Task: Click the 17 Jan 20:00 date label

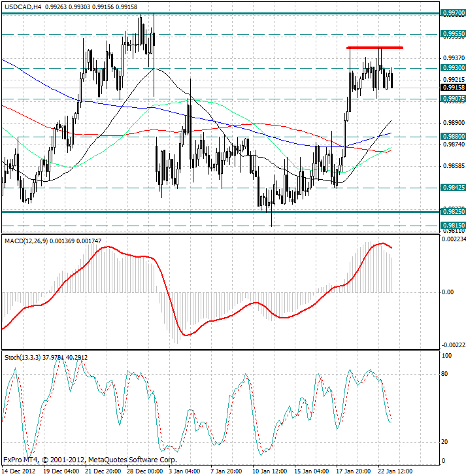Action: pyautogui.click(x=354, y=471)
